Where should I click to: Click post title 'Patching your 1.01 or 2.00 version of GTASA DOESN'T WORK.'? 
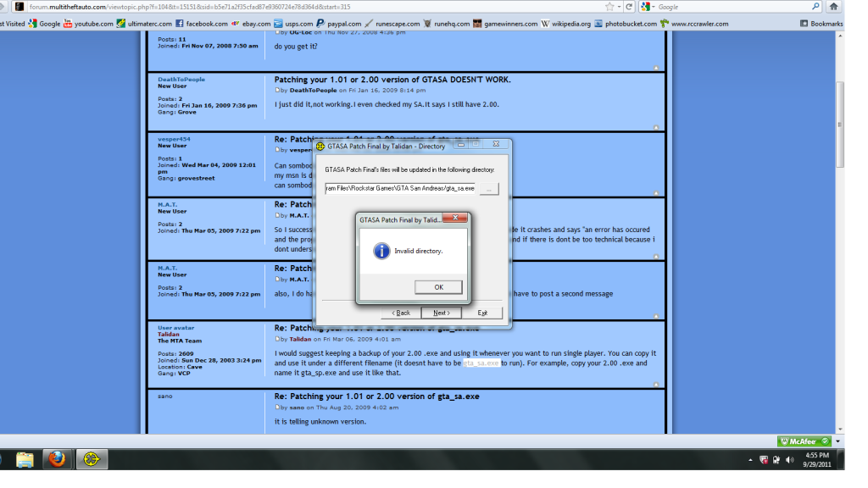point(392,80)
